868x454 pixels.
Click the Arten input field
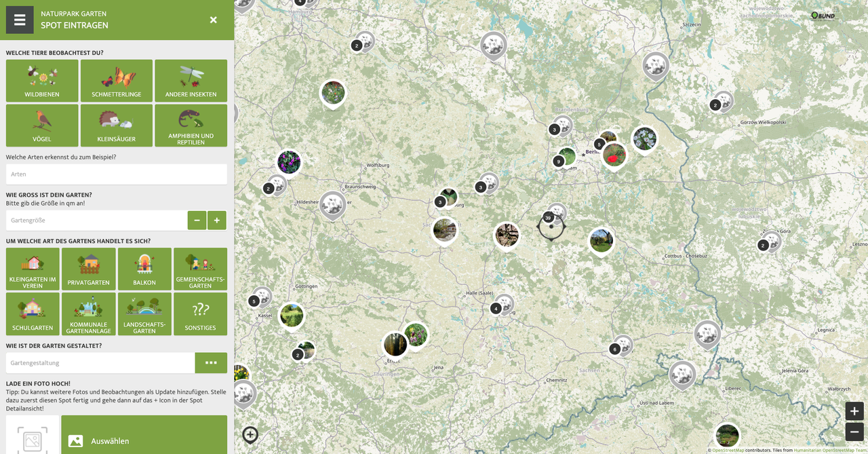tap(117, 174)
